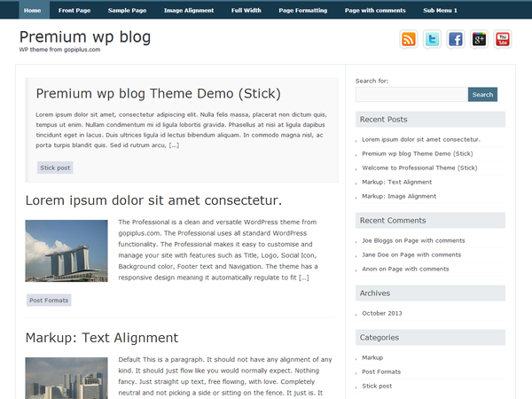Open recent post Premium wp blog Theme Demo (Stick)

coord(418,153)
